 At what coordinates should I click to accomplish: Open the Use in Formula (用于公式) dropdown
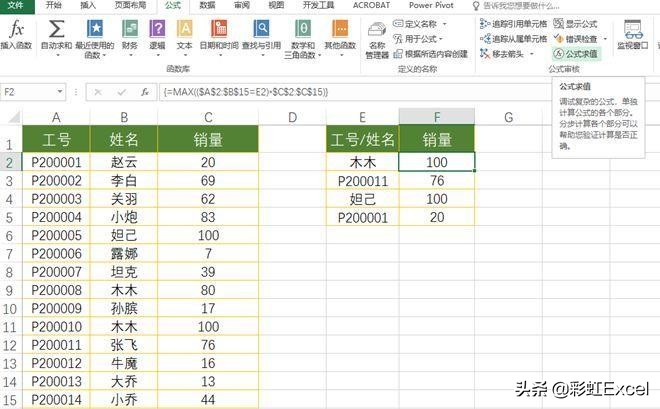pos(418,39)
